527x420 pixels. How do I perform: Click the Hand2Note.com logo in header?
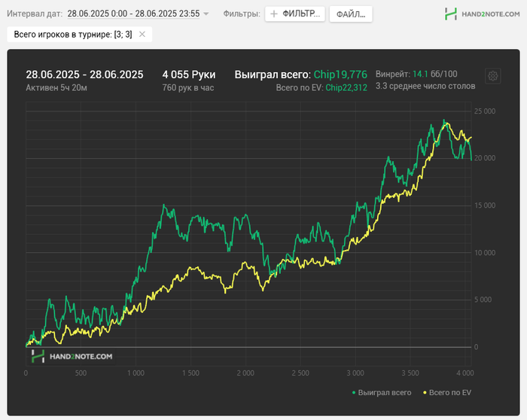pyautogui.click(x=482, y=14)
